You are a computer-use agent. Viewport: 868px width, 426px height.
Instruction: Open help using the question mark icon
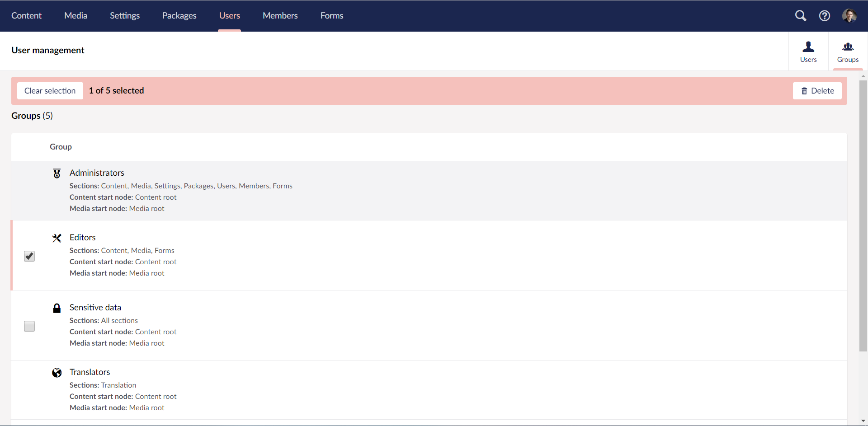pyautogui.click(x=824, y=15)
